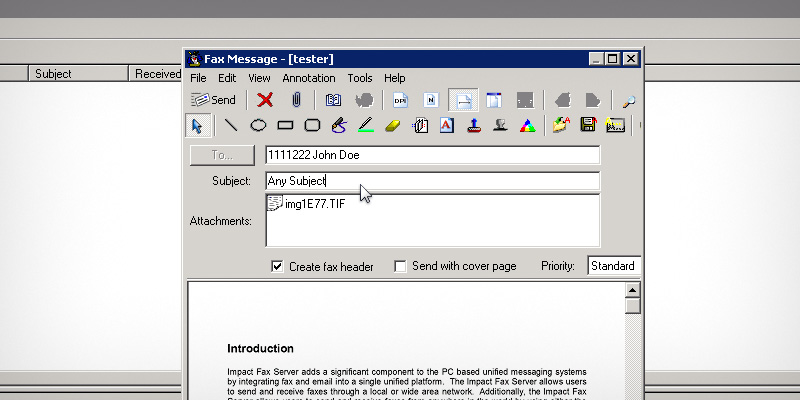Open the Priority dropdown showing Standard
Screen dimensions: 800x400
click(x=613, y=266)
